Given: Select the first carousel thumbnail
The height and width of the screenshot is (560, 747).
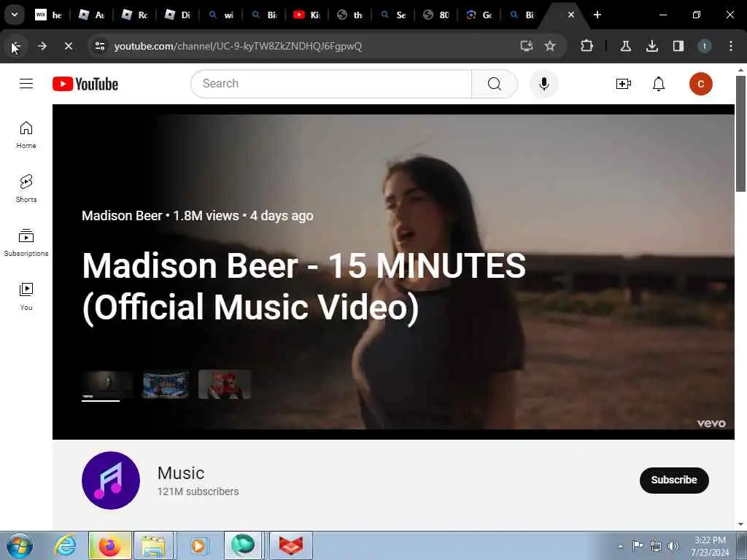Looking at the screenshot, I should [x=107, y=384].
